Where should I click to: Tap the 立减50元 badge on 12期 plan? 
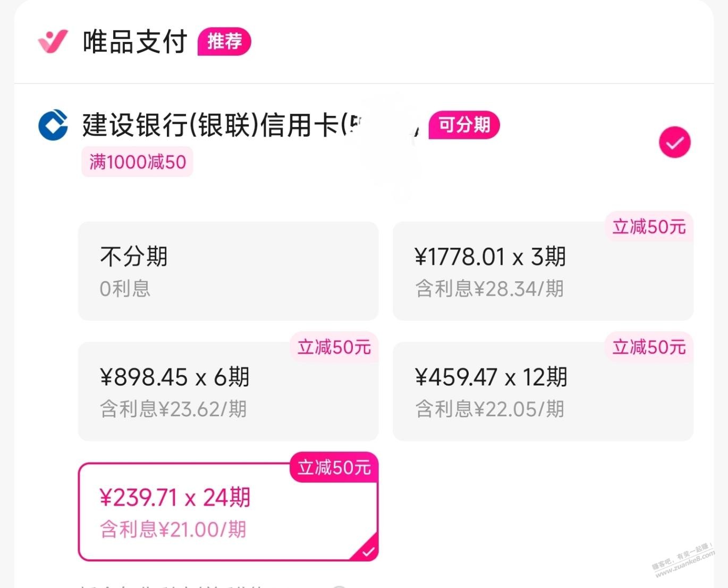tap(649, 347)
